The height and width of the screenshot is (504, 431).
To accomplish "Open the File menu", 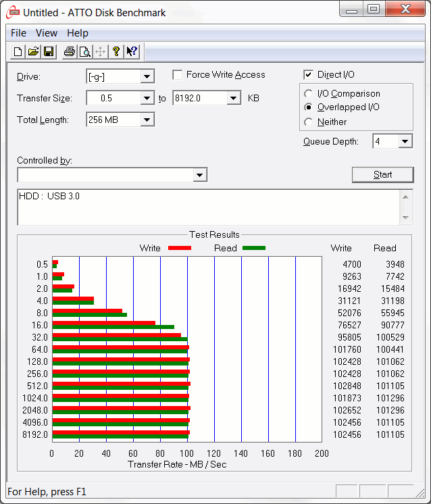I will point(19,33).
